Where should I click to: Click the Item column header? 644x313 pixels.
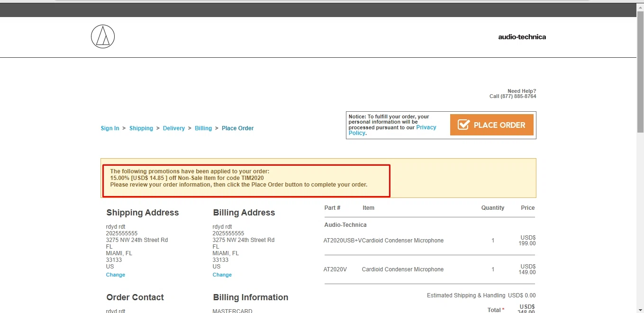coord(368,208)
